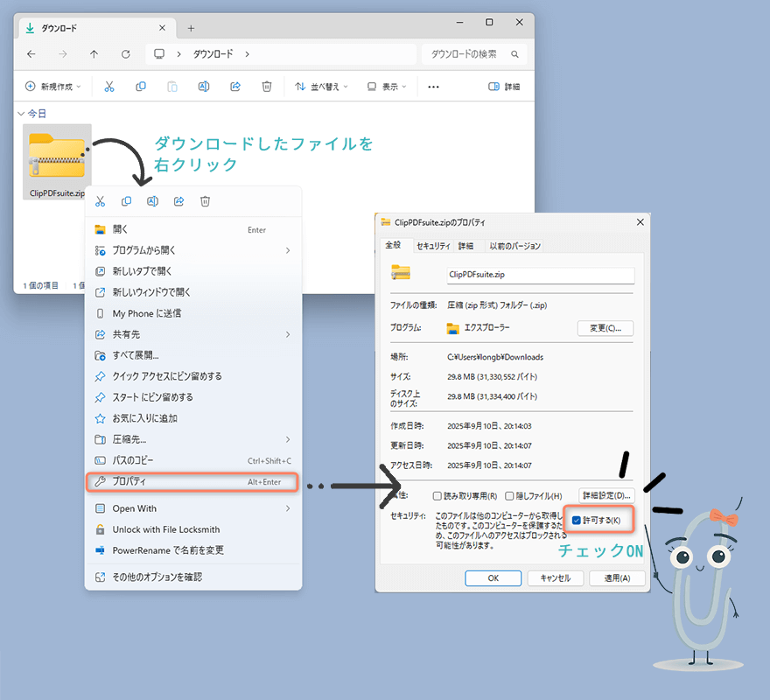Go up one folder with Up arrow

(x=94, y=54)
